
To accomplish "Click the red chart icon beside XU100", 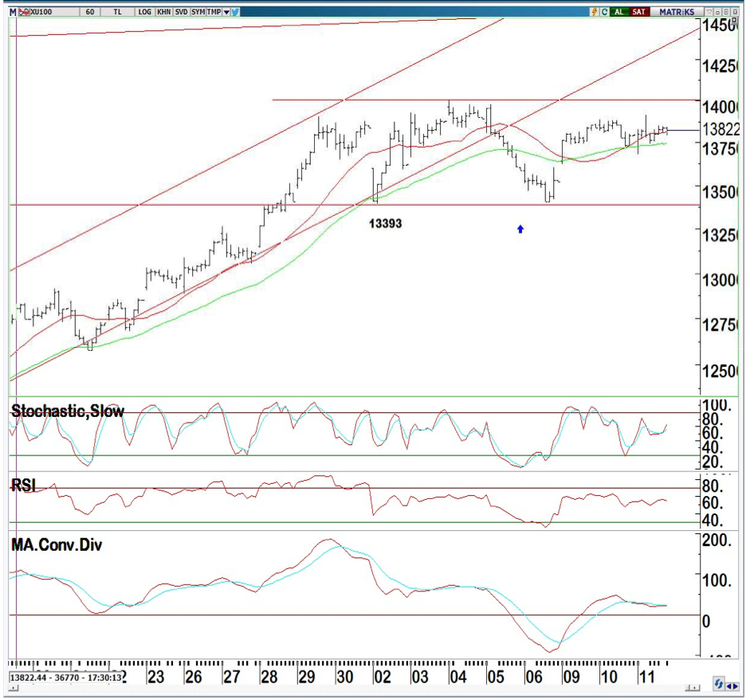I will click(x=22, y=12).
